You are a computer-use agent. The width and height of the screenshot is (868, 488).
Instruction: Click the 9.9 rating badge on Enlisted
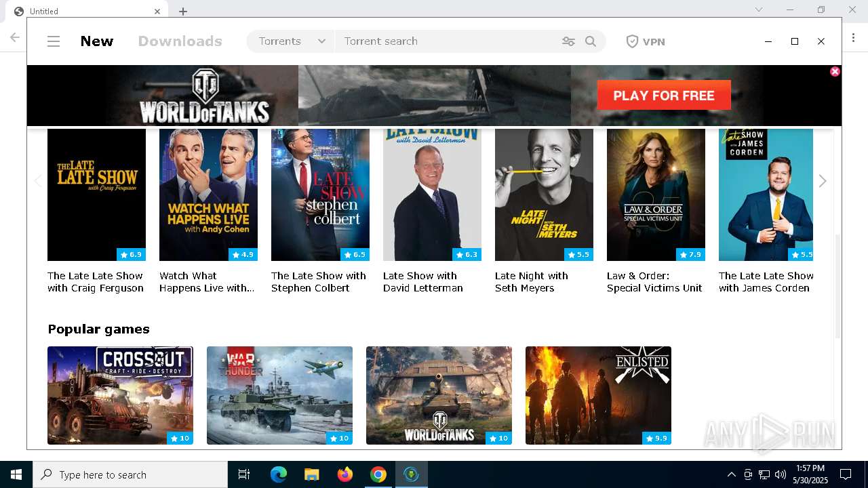[656, 439]
